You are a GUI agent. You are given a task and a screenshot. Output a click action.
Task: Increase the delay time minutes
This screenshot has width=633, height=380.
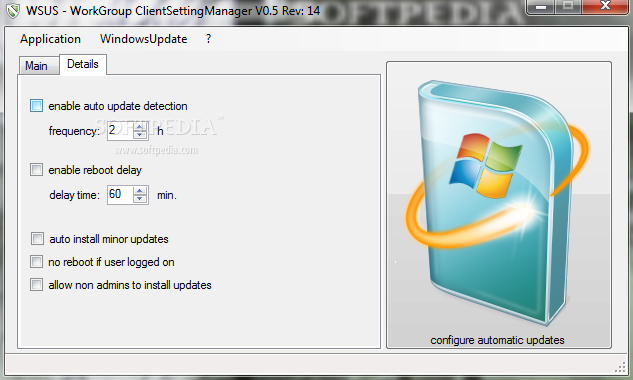pos(140,191)
